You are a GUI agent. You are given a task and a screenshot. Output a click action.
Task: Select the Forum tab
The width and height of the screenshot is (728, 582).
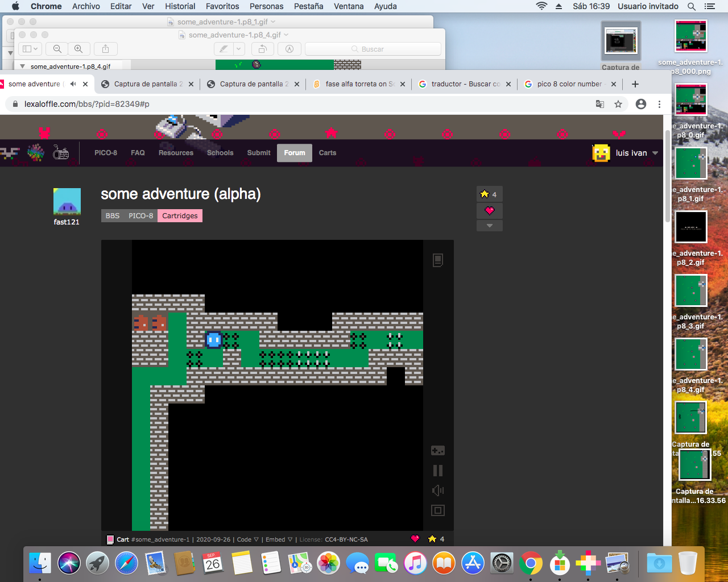[295, 153]
